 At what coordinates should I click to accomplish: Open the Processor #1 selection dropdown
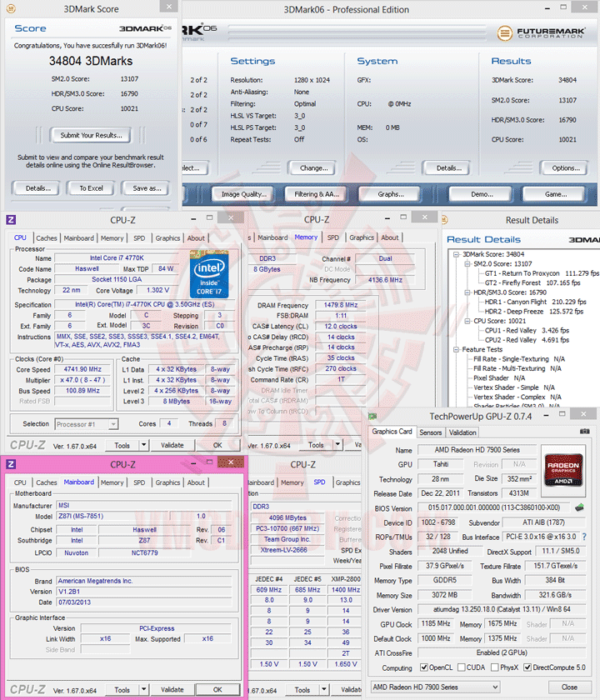click(x=114, y=424)
